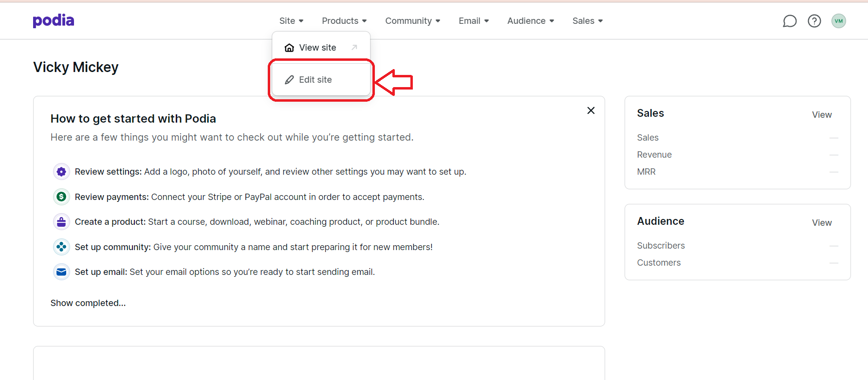Open the chat messages icon
This screenshot has width=868, height=380.
click(x=790, y=21)
